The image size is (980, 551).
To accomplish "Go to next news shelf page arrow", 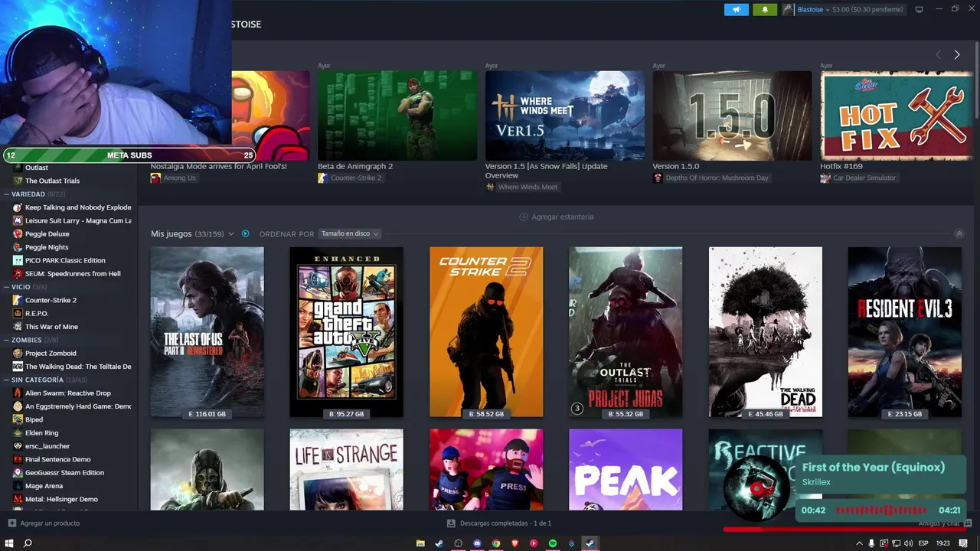I will 957,54.
